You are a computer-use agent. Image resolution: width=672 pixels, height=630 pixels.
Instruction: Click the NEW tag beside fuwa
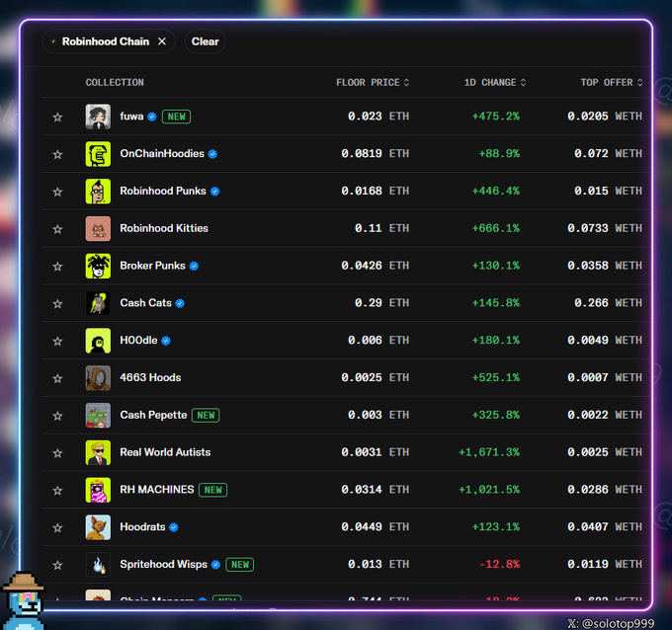coord(176,117)
